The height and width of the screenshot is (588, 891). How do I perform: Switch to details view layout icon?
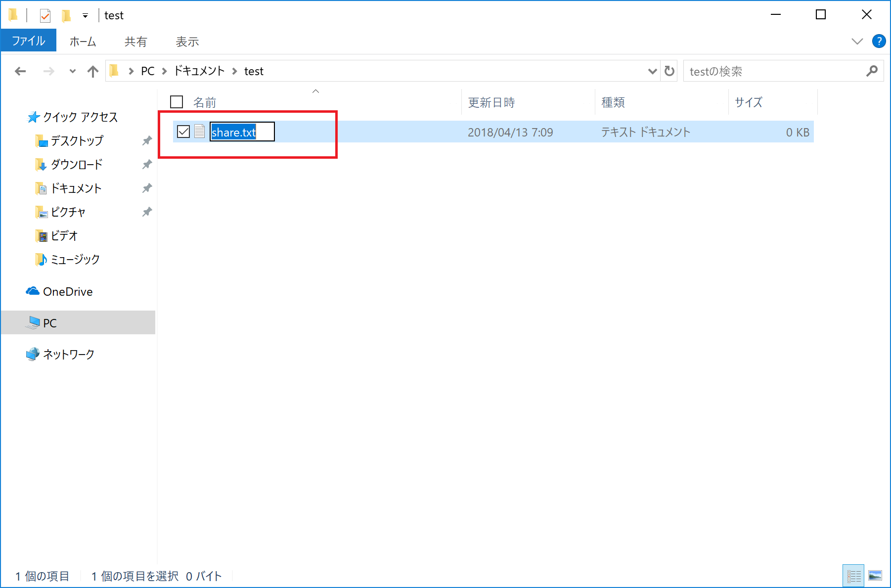tap(853, 576)
